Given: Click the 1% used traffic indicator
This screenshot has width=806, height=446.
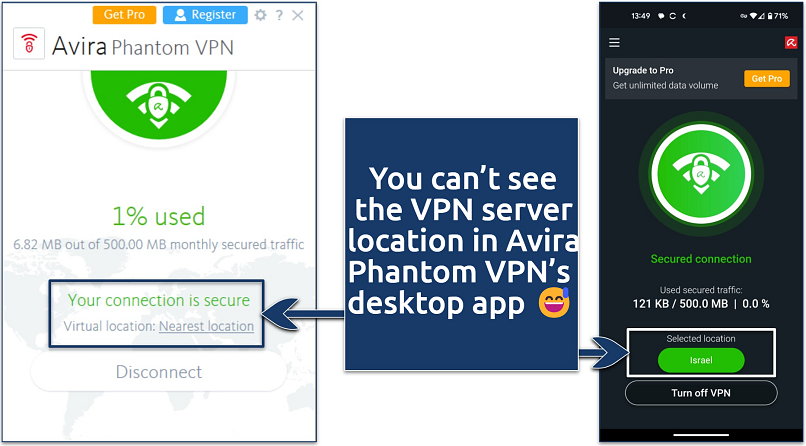Looking at the screenshot, I should (x=158, y=216).
